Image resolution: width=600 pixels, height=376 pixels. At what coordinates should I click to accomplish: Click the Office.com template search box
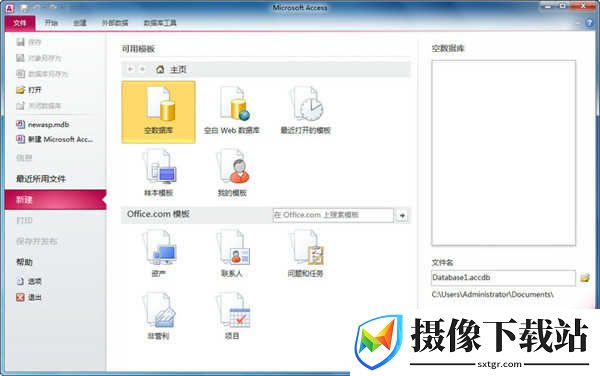[x=333, y=215]
